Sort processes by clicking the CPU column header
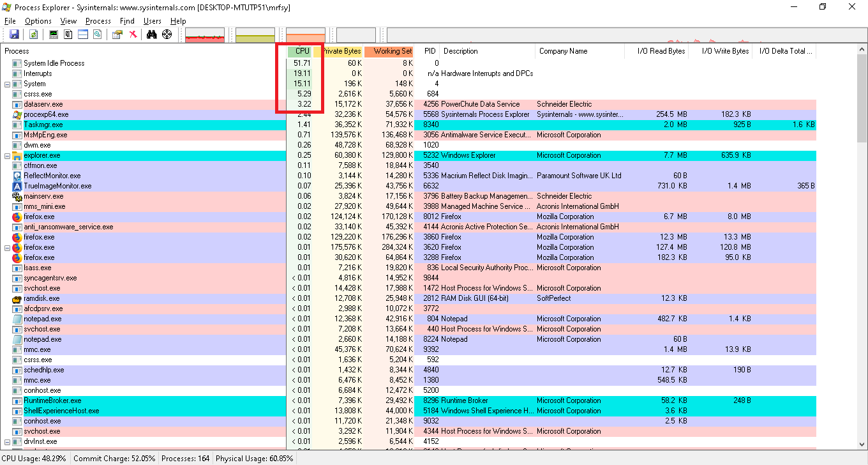 301,50
